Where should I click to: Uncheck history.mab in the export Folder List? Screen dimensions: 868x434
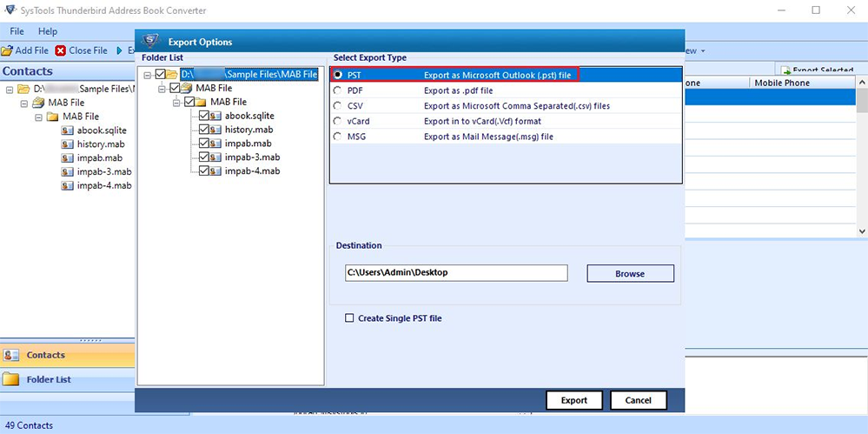point(204,130)
